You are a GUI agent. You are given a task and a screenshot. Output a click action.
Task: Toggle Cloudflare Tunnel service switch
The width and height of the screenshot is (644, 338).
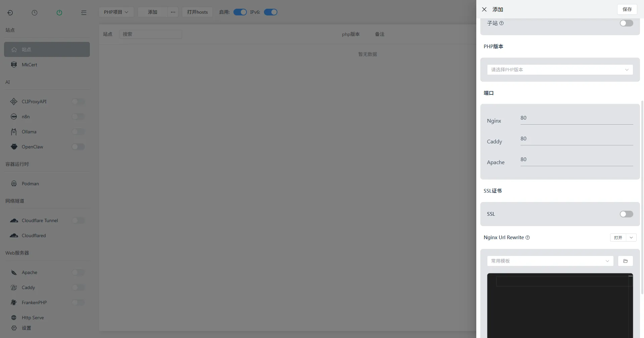click(x=78, y=220)
